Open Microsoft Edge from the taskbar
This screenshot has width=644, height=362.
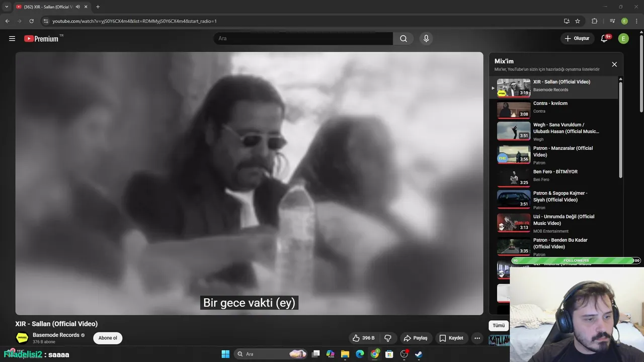[x=360, y=354]
